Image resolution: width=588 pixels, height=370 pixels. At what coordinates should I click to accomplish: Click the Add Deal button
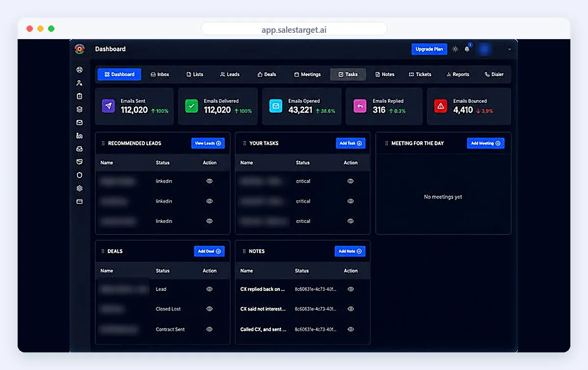pyautogui.click(x=209, y=251)
